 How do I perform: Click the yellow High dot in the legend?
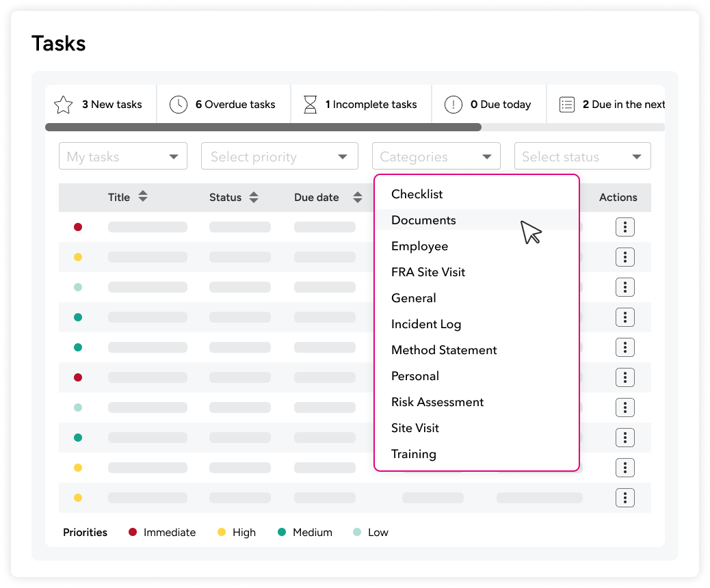coord(222,532)
